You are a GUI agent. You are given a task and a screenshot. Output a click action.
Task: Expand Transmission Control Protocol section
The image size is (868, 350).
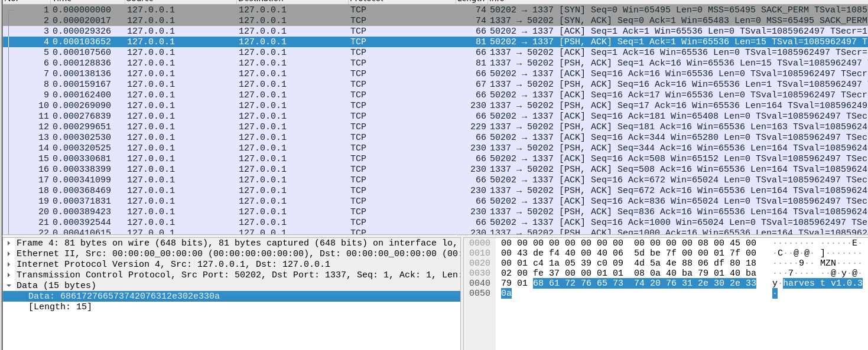pos(8,275)
